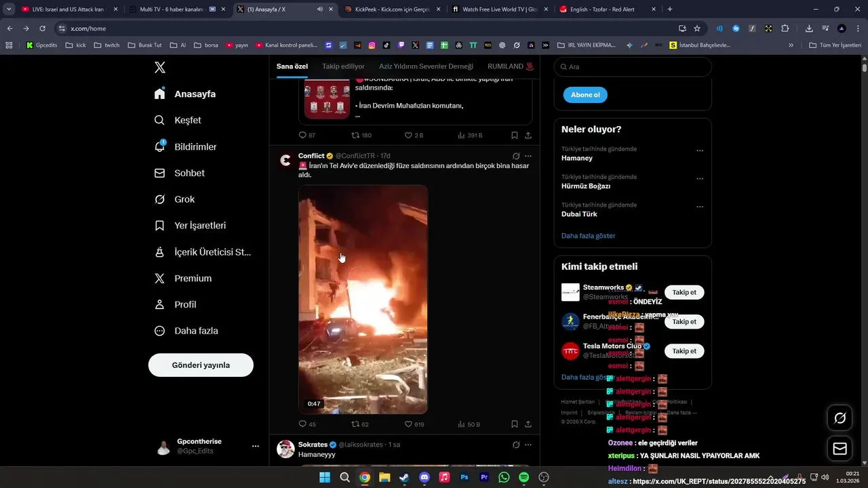Open Chrome extensions puzzle icon
This screenshot has height=488, width=868.
[785, 28]
